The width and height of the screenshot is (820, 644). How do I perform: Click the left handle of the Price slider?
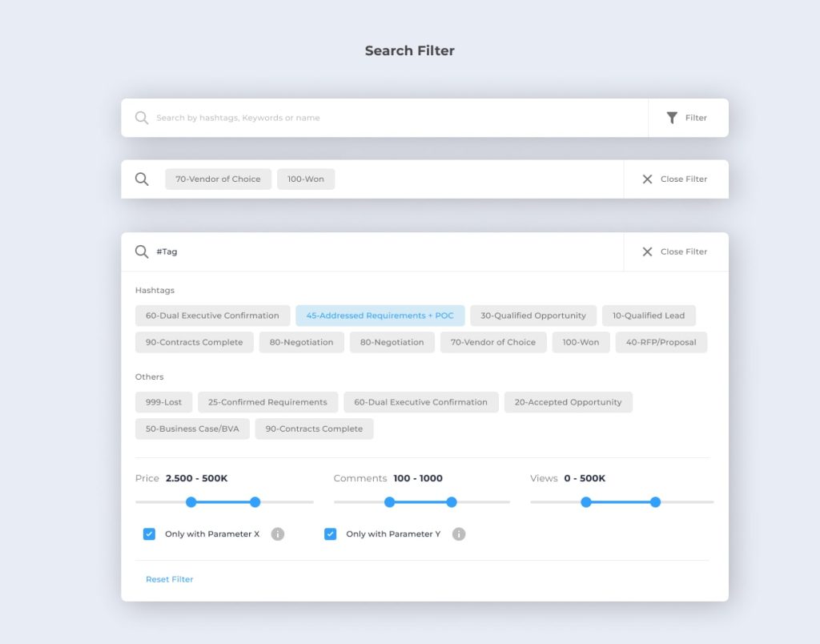(191, 502)
